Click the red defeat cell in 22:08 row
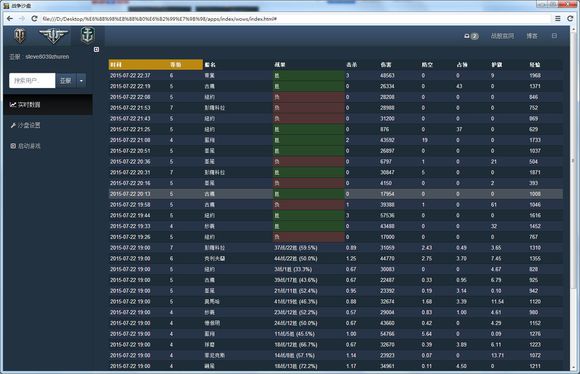Viewport: 580px width, 374px height. pyautogui.click(x=308, y=97)
